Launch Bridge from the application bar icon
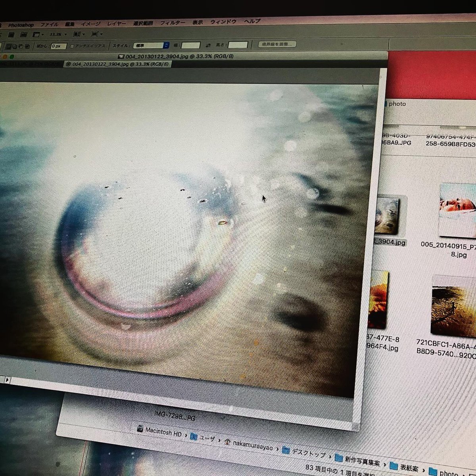476x476 pixels. (x=11, y=35)
